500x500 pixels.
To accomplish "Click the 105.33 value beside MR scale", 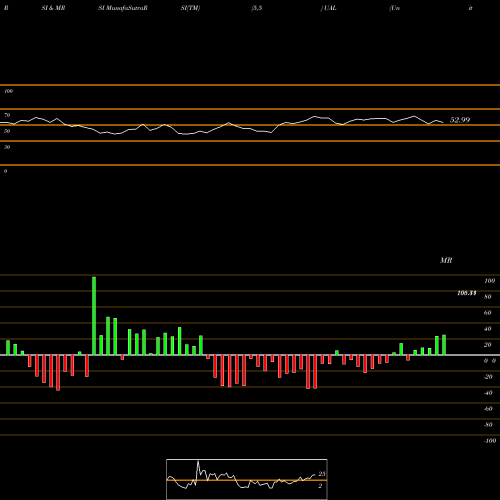I will point(467,293).
